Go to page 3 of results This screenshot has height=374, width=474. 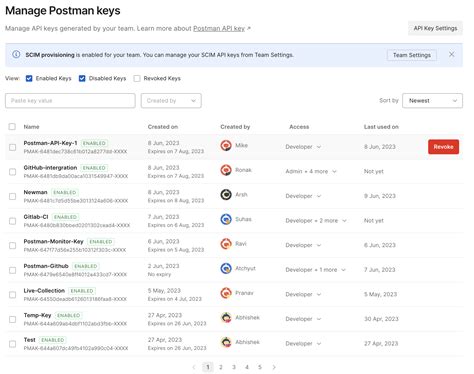coord(234,367)
